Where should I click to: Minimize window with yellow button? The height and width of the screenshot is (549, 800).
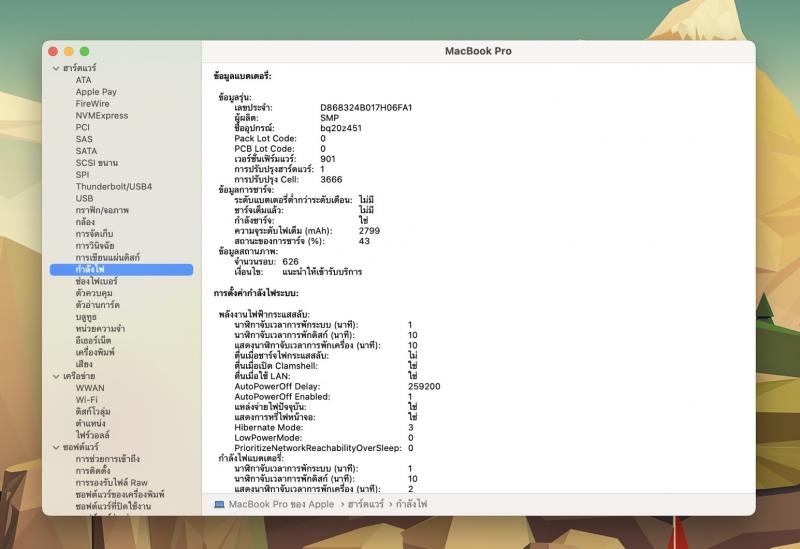[x=69, y=51]
